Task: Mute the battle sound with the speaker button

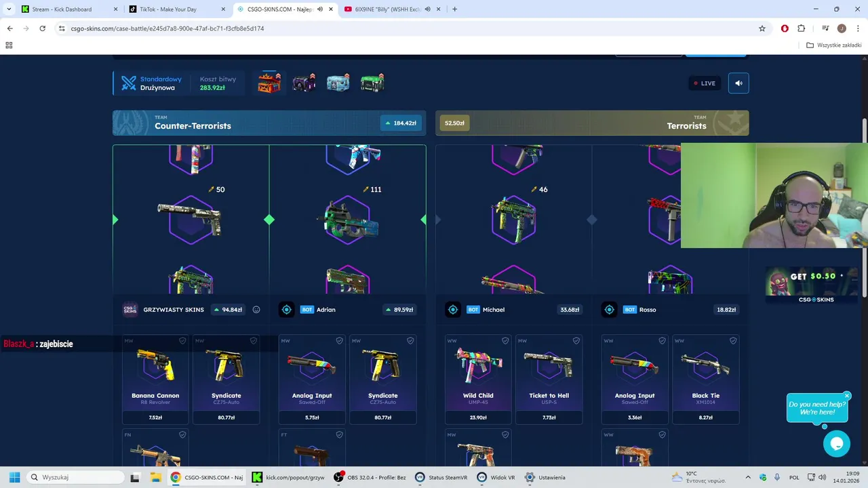Action: coord(738,83)
